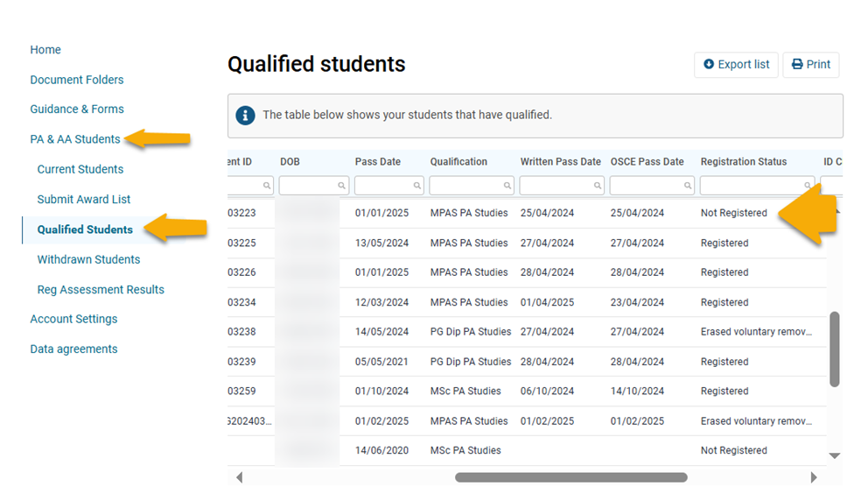Click Not Registered status for 03223
Screen dimensions: 868x501
tap(733, 213)
